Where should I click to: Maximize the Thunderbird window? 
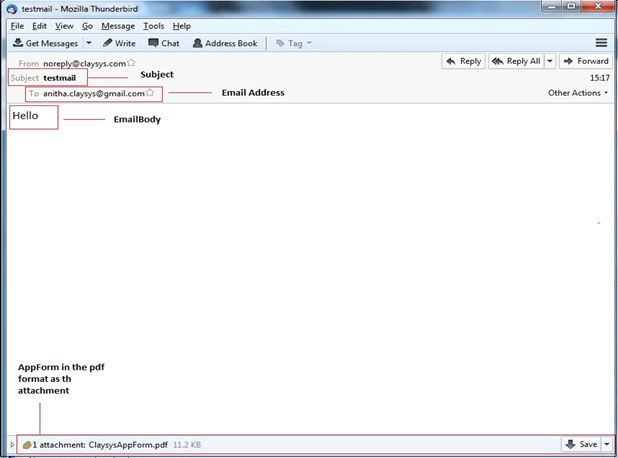click(x=571, y=6)
